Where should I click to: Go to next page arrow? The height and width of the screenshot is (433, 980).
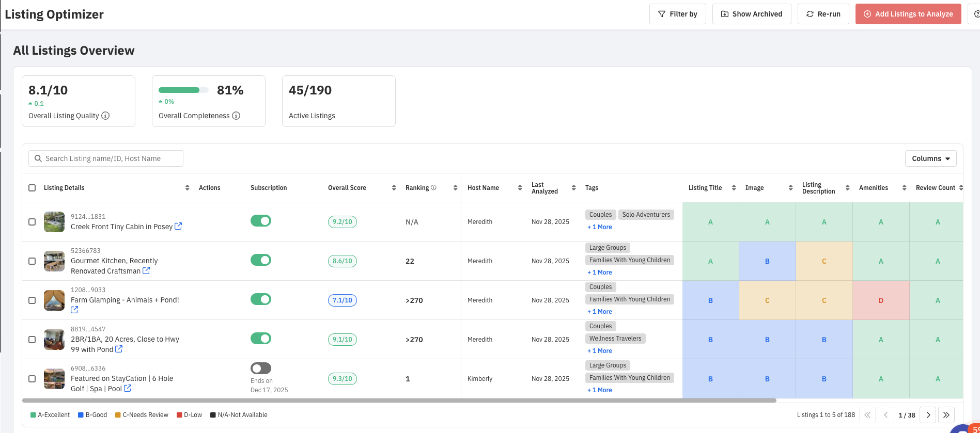(928, 415)
